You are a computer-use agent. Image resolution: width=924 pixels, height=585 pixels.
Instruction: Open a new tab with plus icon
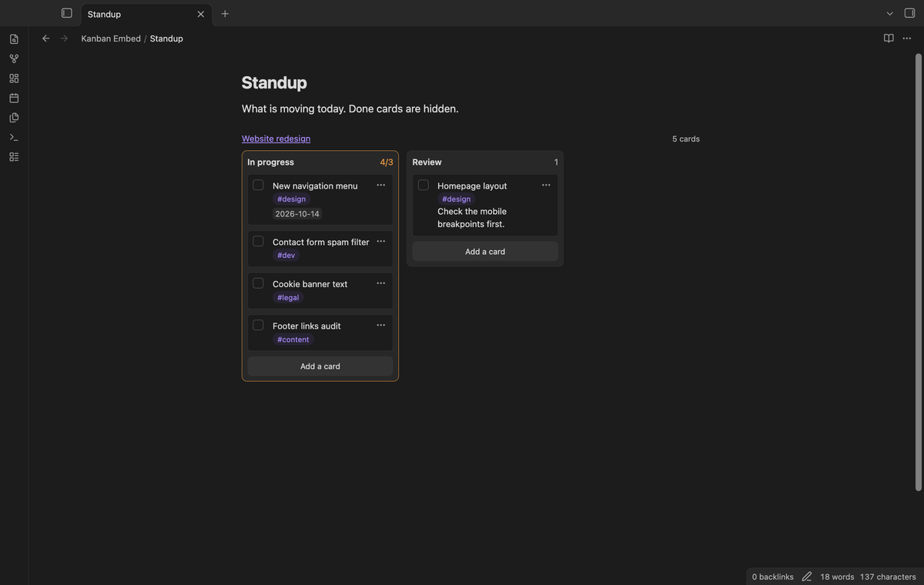tap(225, 14)
